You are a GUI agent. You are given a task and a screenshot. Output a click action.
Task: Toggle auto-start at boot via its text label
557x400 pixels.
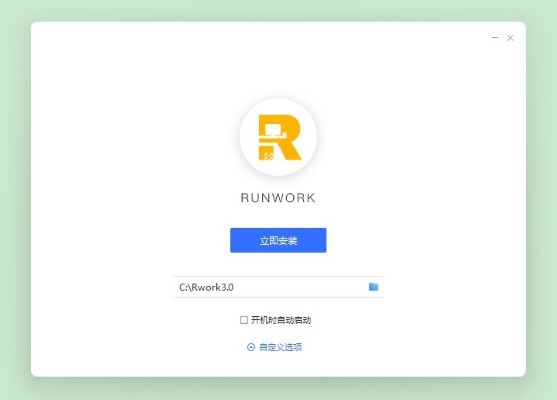(x=281, y=320)
